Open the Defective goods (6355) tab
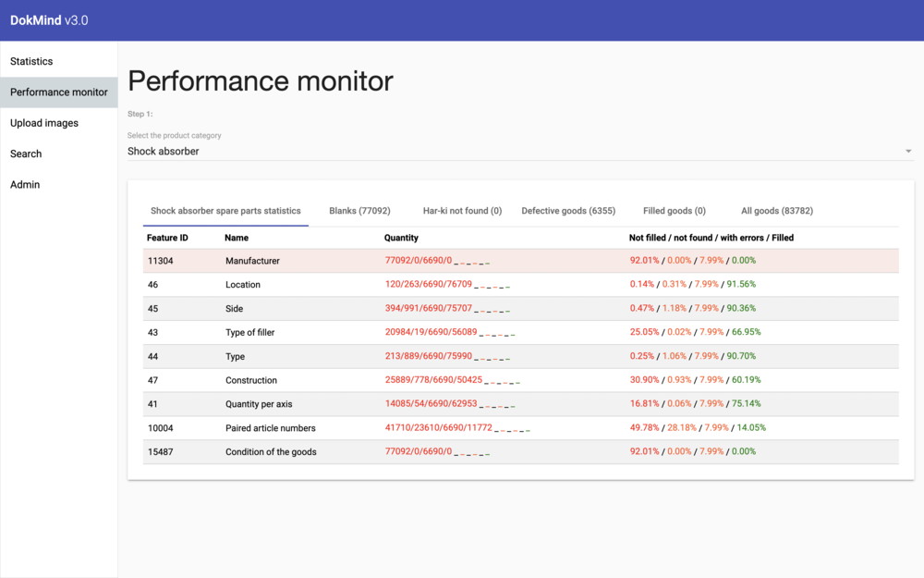924x578 pixels. coord(568,211)
